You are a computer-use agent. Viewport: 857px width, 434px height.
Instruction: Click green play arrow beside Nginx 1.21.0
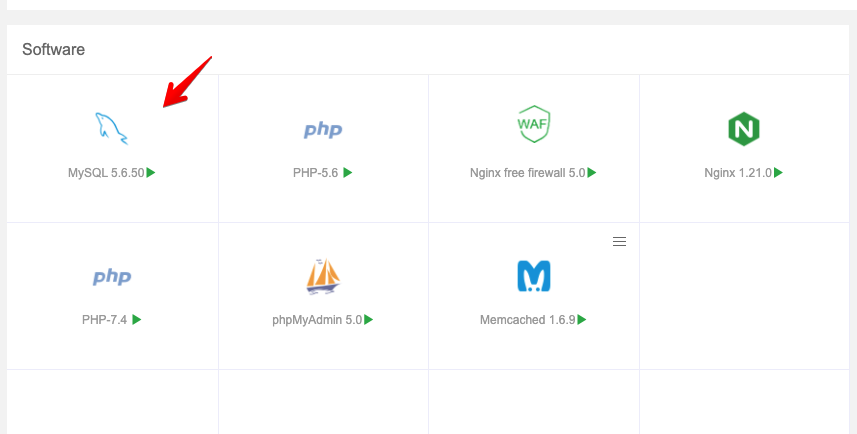[778, 173]
